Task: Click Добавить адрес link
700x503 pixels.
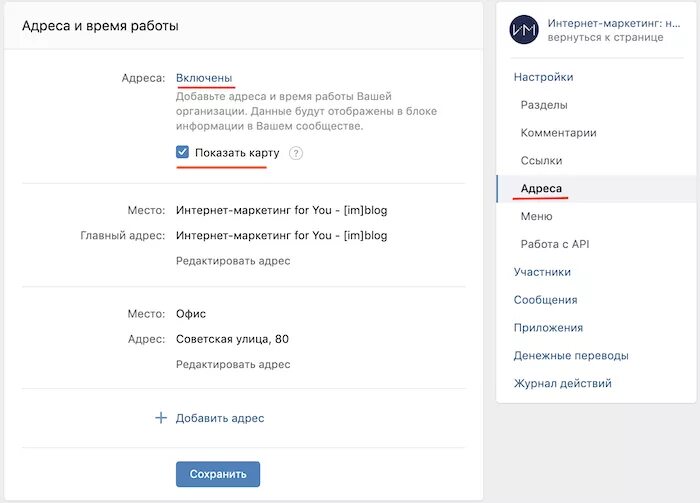Action: (220, 418)
